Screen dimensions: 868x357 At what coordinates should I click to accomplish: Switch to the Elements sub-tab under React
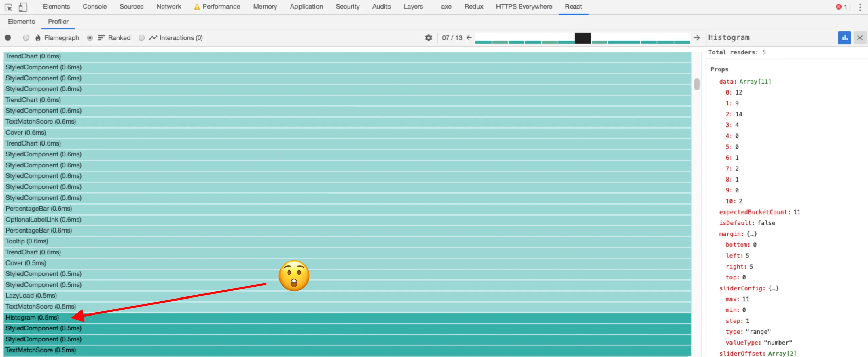[21, 22]
